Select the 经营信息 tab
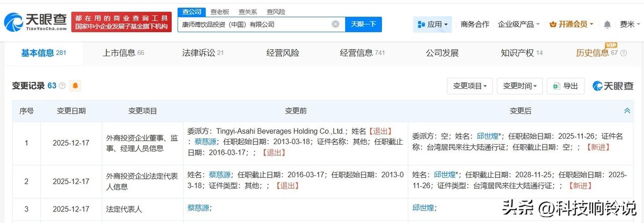The width and height of the screenshot is (644, 223). 362,53
